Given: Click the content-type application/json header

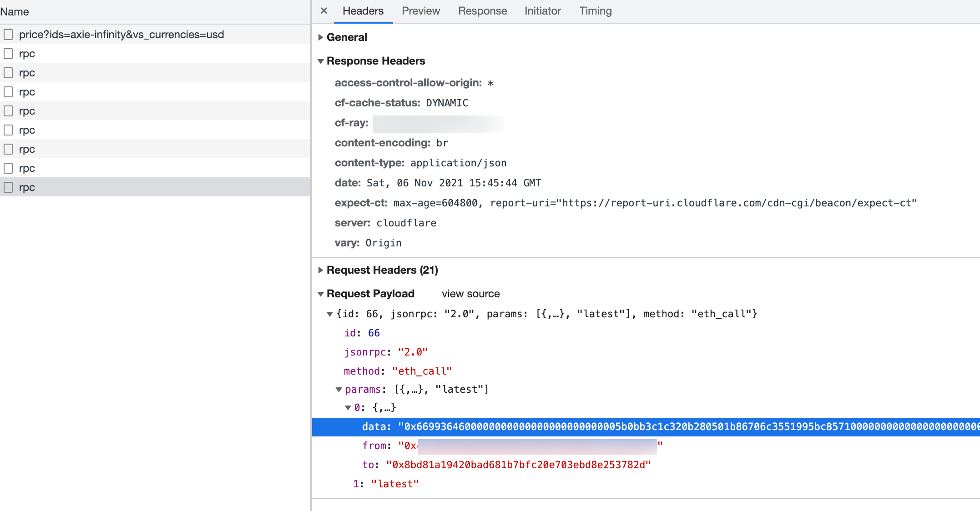Looking at the screenshot, I should [x=420, y=163].
